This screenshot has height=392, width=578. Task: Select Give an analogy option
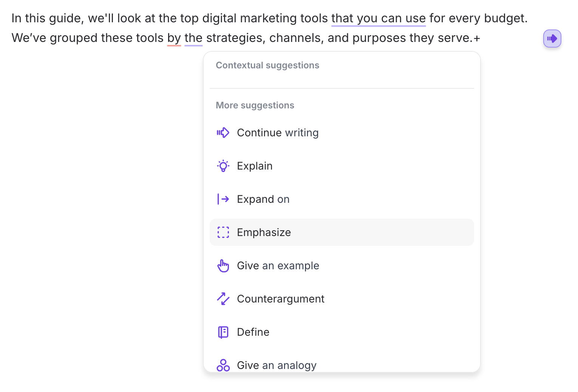point(277,365)
